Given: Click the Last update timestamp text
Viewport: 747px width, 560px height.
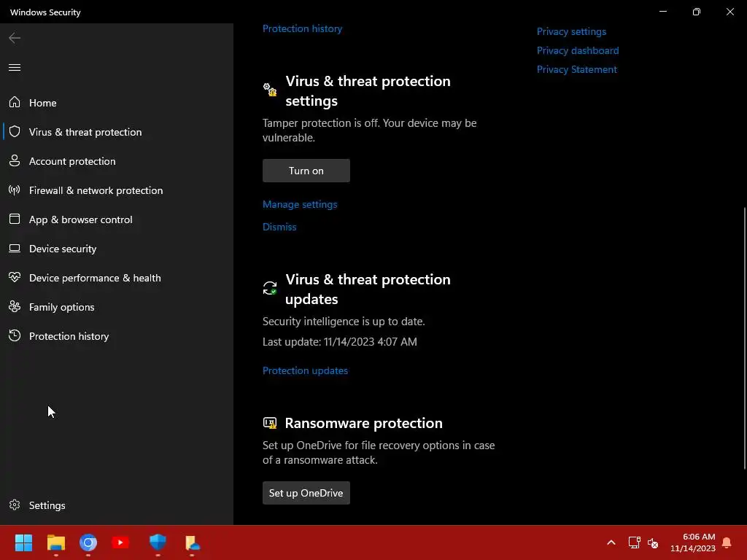Looking at the screenshot, I should [340, 342].
